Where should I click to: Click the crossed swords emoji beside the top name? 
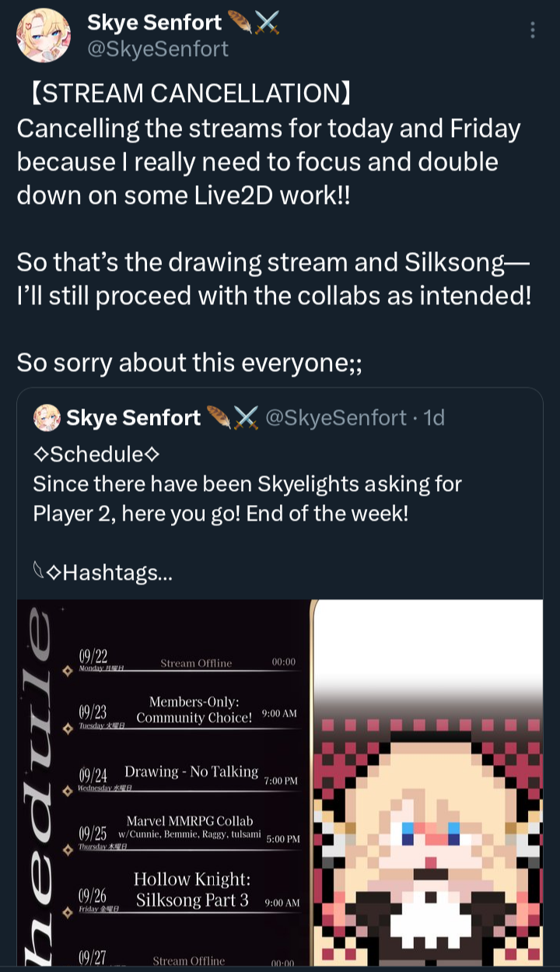267,23
